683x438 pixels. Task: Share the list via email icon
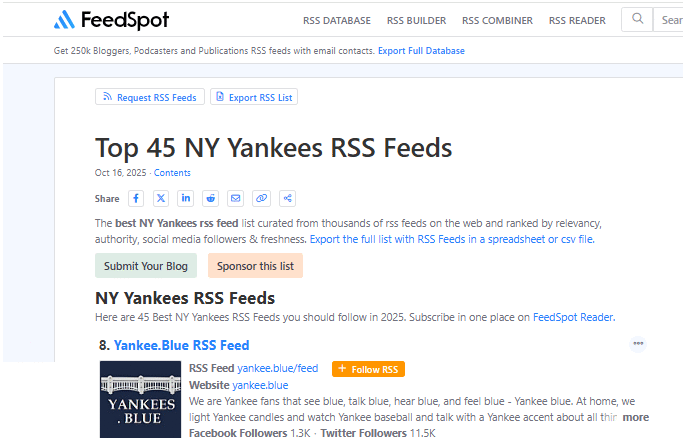[x=236, y=198]
